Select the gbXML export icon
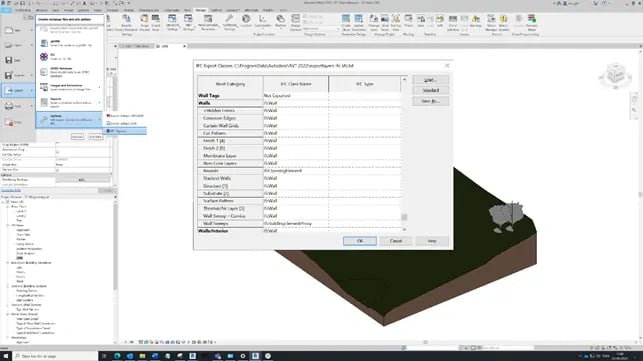Viewport: 643px width, 361px height. click(x=44, y=43)
